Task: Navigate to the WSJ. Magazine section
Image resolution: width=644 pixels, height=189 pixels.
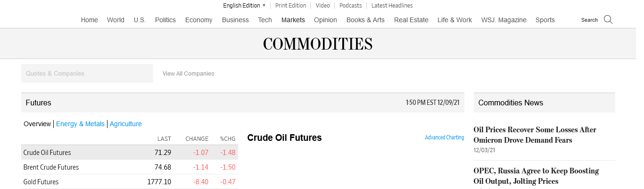Action: (504, 20)
